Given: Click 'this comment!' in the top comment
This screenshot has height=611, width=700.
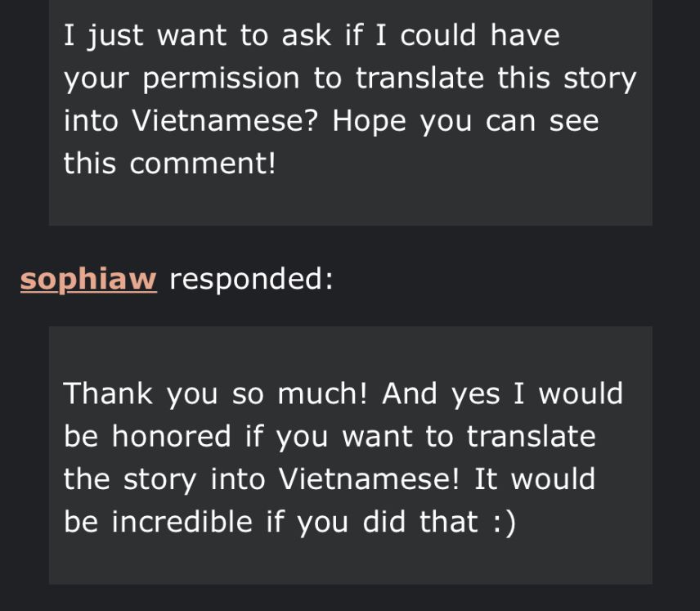Looking at the screenshot, I should tap(170, 164).
